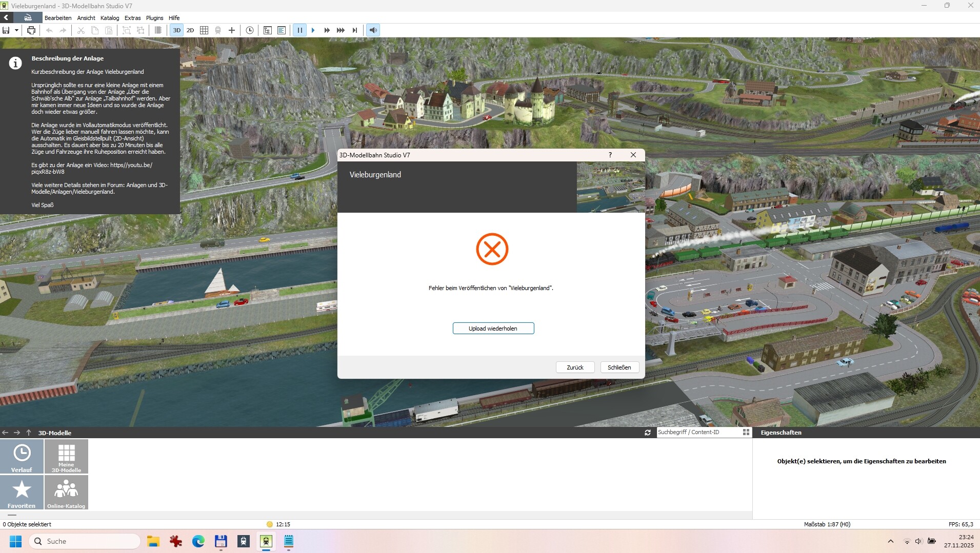Image resolution: width=980 pixels, height=553 pixels.
Task: Open the Extras menu
Action: (x=132, y=18)
